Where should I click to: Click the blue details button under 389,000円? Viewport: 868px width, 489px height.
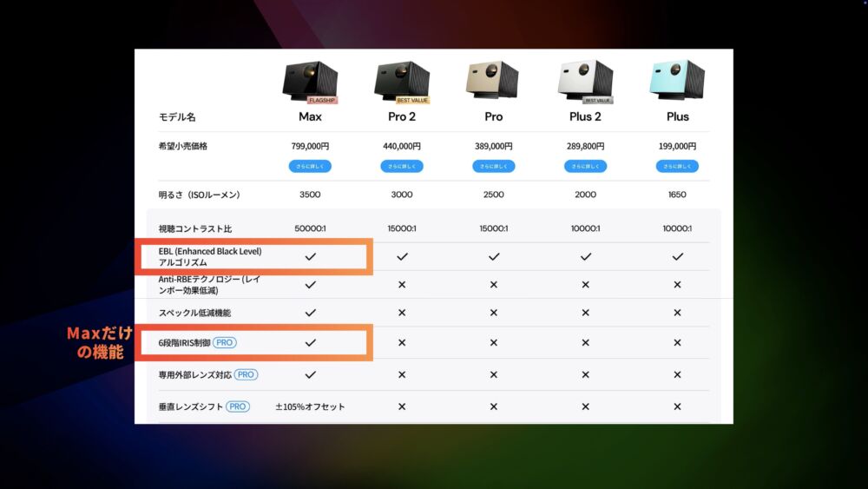(x=494, y=166)
